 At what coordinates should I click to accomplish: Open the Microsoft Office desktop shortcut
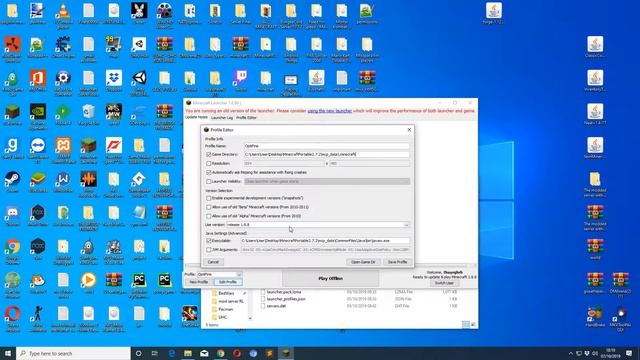[38, 78]
